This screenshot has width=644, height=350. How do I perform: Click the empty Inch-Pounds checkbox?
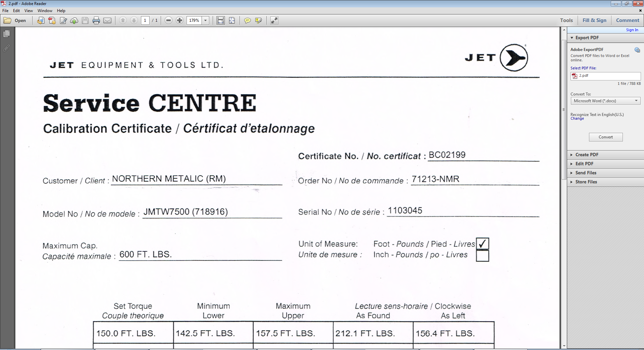482,256
